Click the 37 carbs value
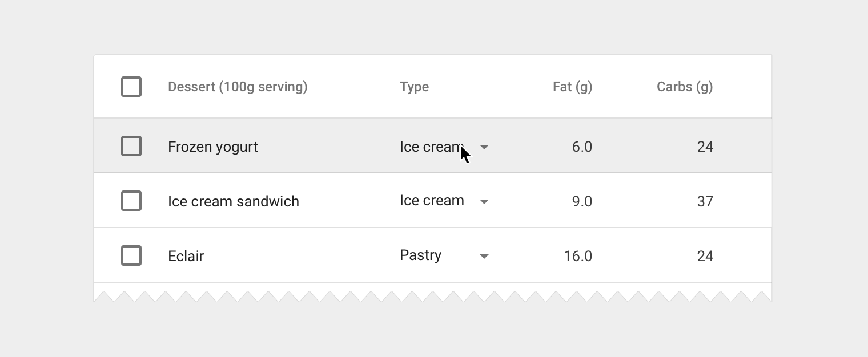The width and height of the screenshot is (868, 357). [x=705, y=201]
